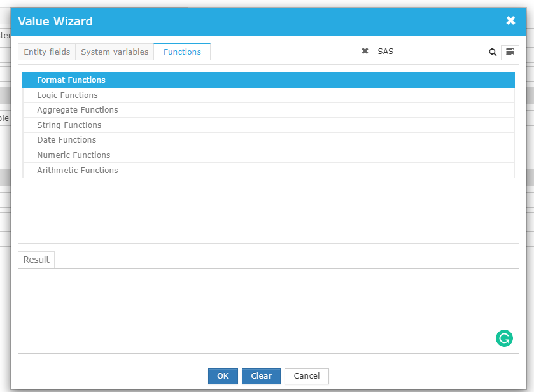Select the Result tab
Viewport: 534px width, 392px height.
36,260
